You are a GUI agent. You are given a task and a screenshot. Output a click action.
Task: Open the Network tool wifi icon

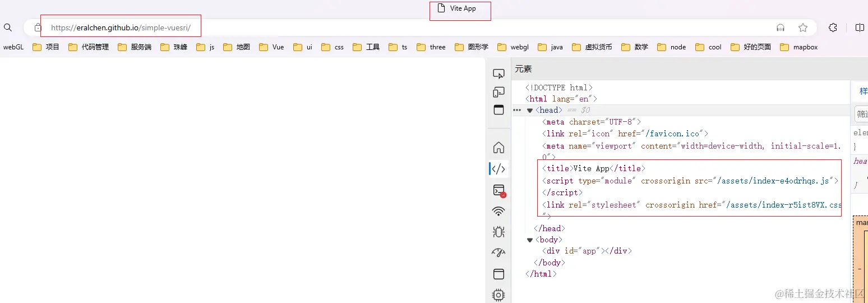(x=498, y=211)
